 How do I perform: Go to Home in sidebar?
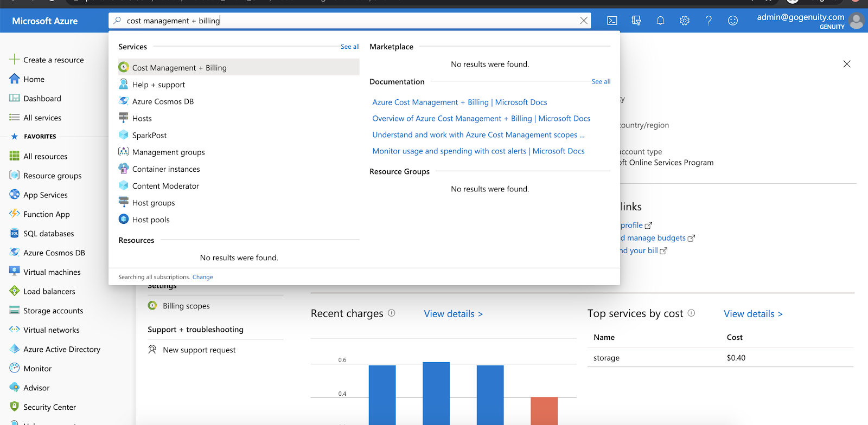(34, 79)
